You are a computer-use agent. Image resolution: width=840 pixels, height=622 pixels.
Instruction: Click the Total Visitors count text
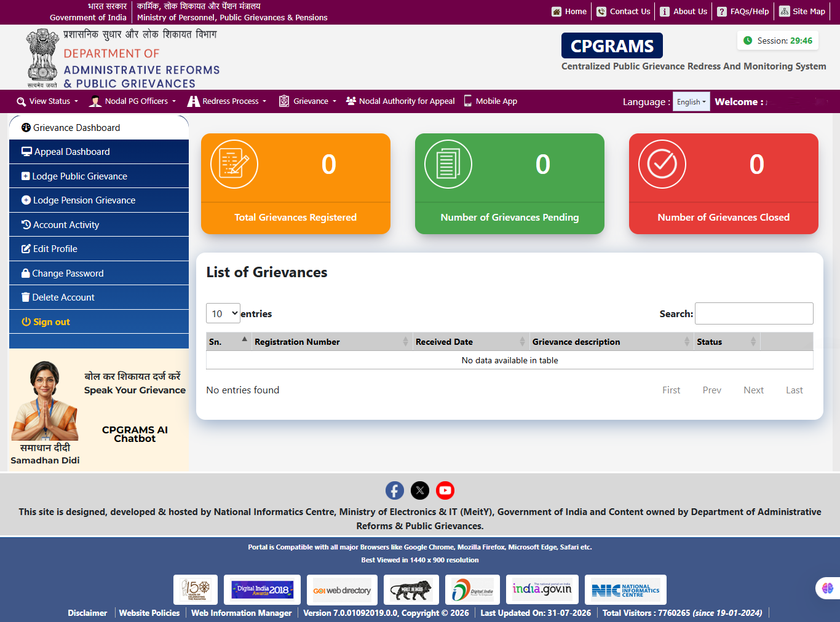click(x=683, y=613)
